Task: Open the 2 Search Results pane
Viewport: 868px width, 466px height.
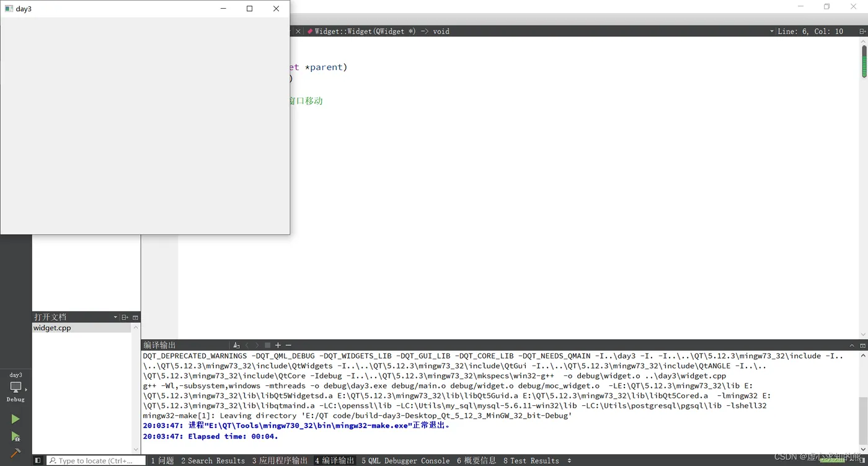Action: pyautogui.click(x=213, y=460)
